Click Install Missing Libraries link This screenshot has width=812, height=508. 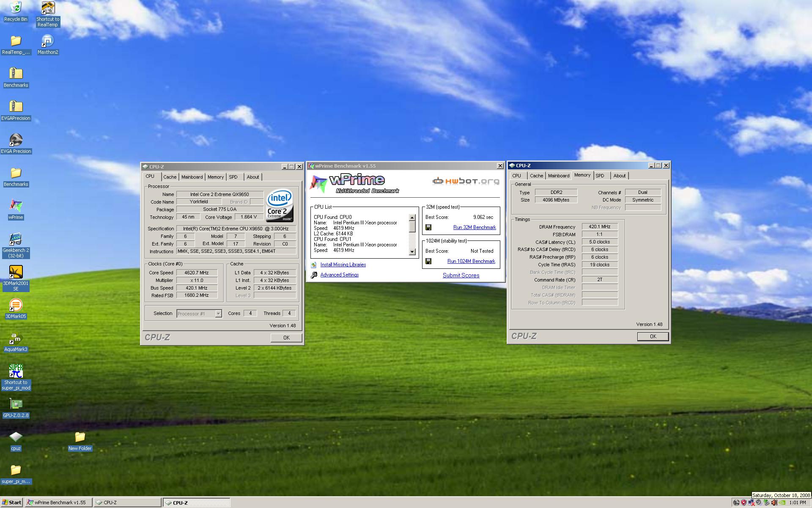(x=343, y=265)
